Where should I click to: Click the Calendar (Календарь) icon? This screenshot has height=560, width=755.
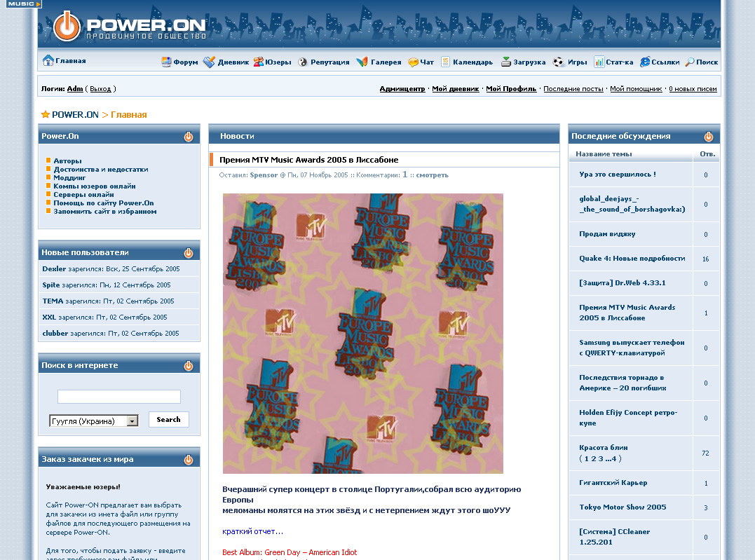tap(445, 62)
